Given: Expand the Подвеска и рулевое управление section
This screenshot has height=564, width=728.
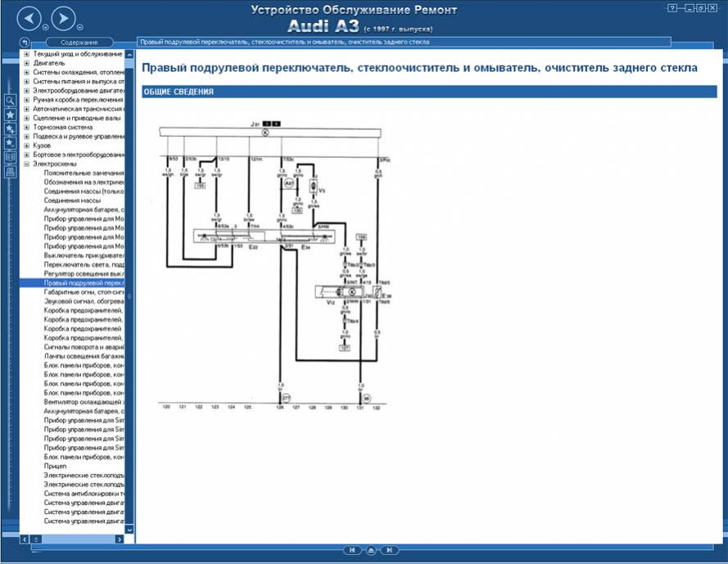Looking at the screenshot, I should (26, 137).
